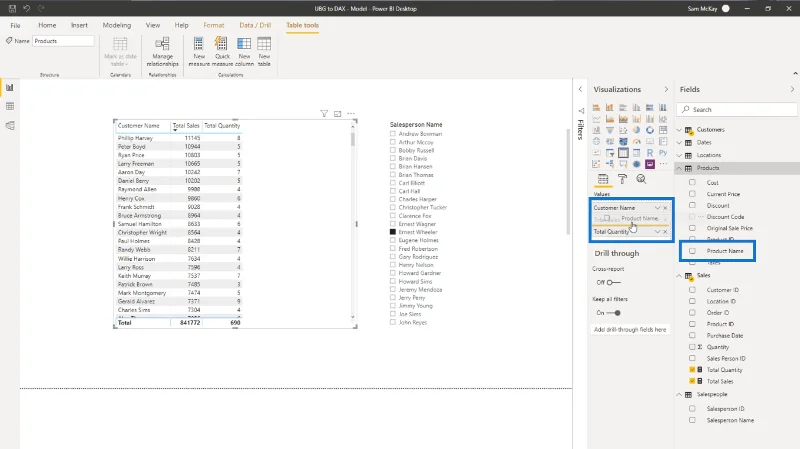Get more visuals via ellipsis

(x=663, y=164)
